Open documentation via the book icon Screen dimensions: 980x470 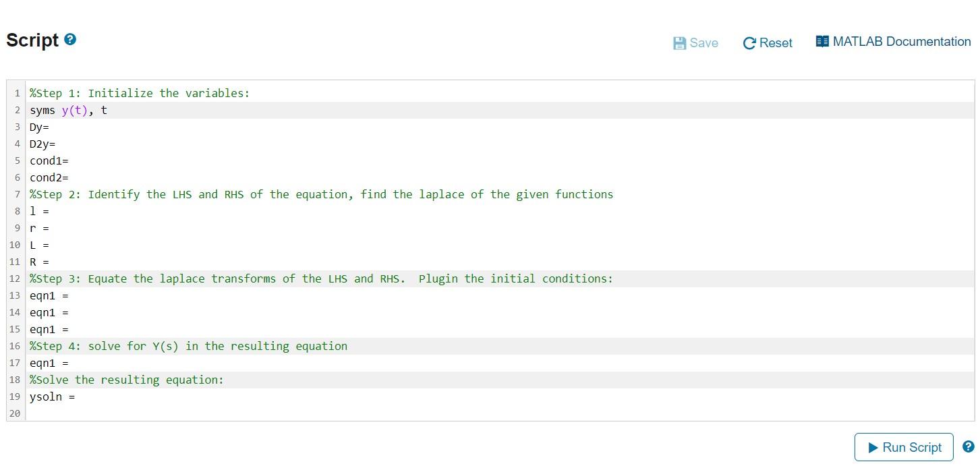(822, 40)
